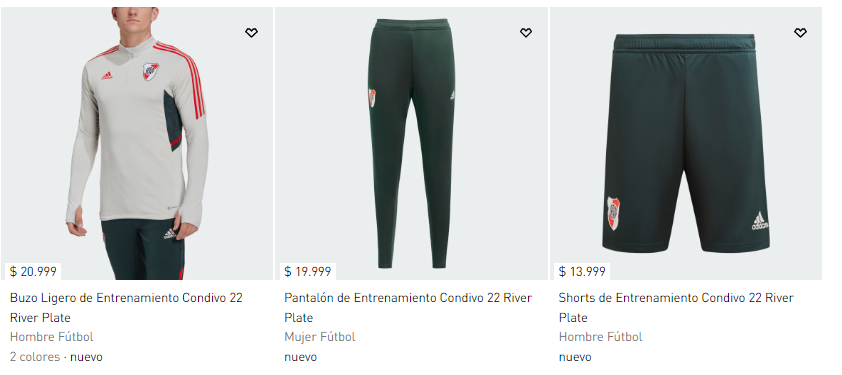This screenshot has height=375, width=842.
Task: Click the $ 13.999 price tag
Action: point(582,271)
